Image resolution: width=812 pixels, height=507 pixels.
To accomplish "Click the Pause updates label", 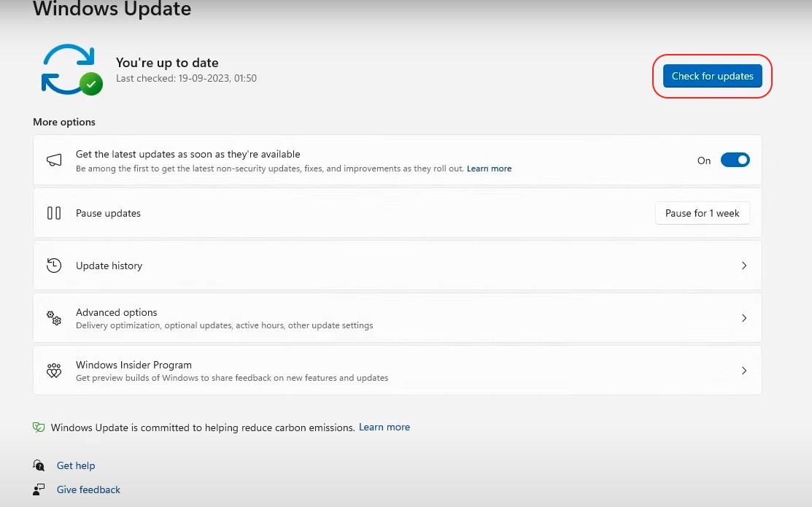I will (x=108, y=213).
